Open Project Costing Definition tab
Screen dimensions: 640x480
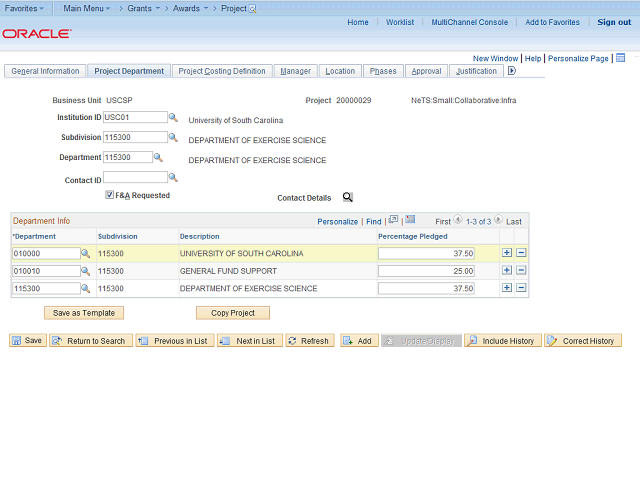click(222, 71)
